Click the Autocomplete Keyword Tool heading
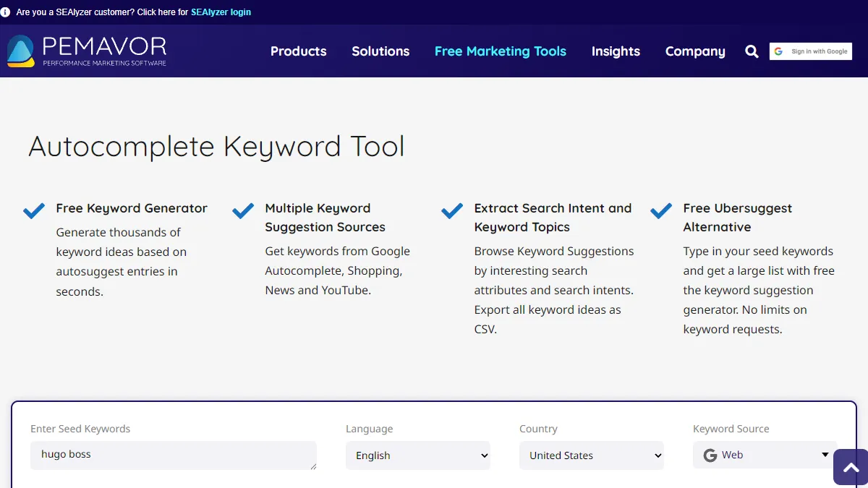This screenshot has width=868, height=488. pos(216,147)
